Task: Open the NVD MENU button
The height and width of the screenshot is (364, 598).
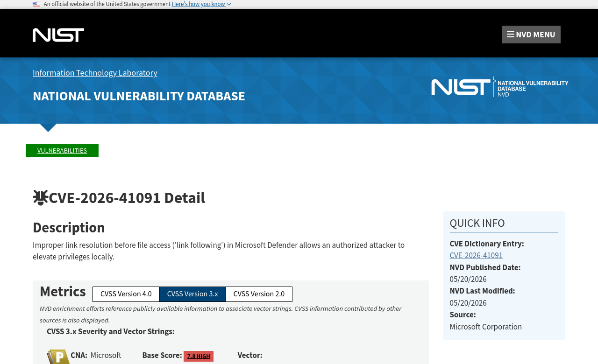Action: [531, 35]
